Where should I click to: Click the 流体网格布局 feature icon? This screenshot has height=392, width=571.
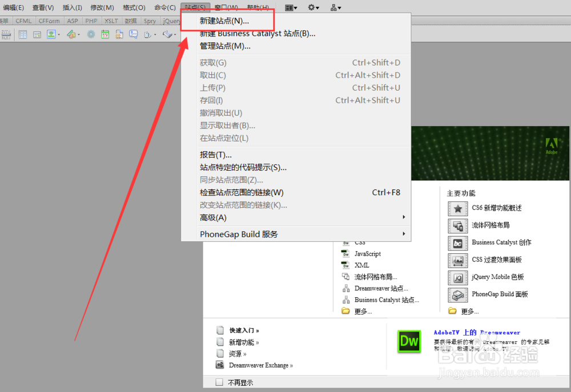(x=458, y=226)
